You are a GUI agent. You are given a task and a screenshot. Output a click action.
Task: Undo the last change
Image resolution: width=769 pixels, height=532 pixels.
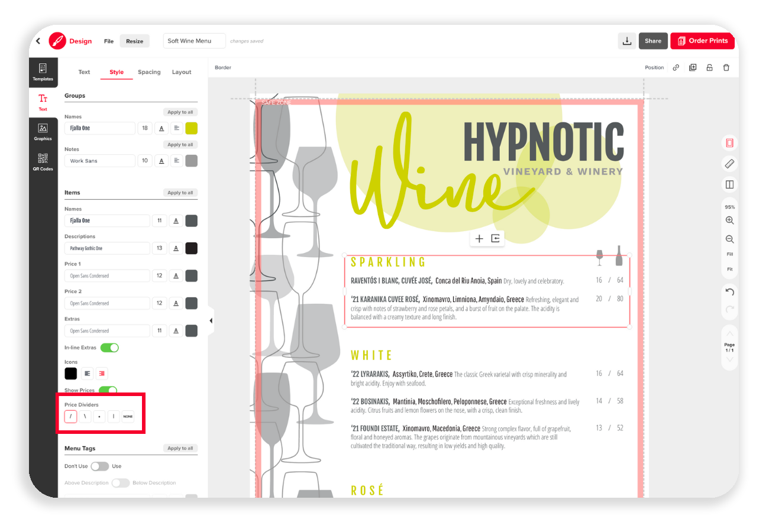point(729,292)
